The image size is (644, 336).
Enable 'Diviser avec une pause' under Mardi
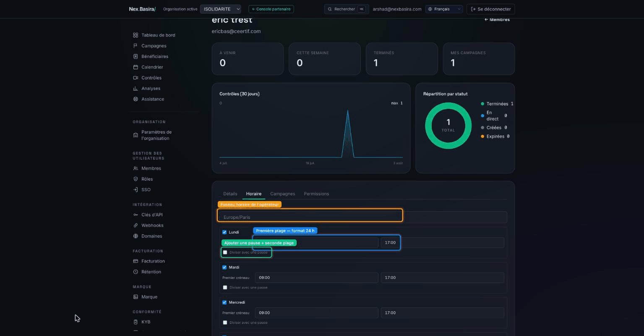pyautogui.click(x=225, y=288)
